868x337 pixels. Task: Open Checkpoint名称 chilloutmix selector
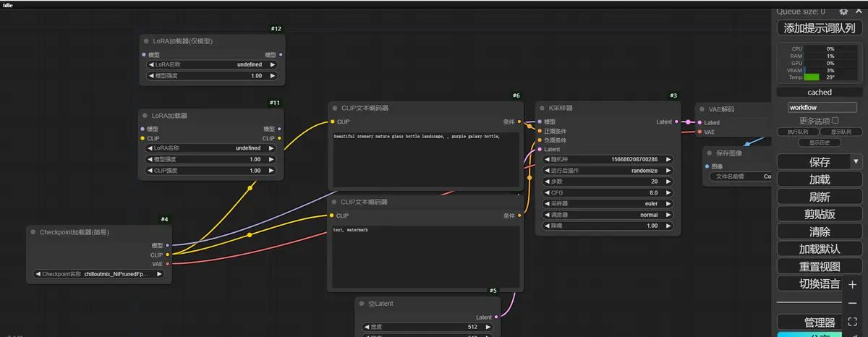click(99, 275)
